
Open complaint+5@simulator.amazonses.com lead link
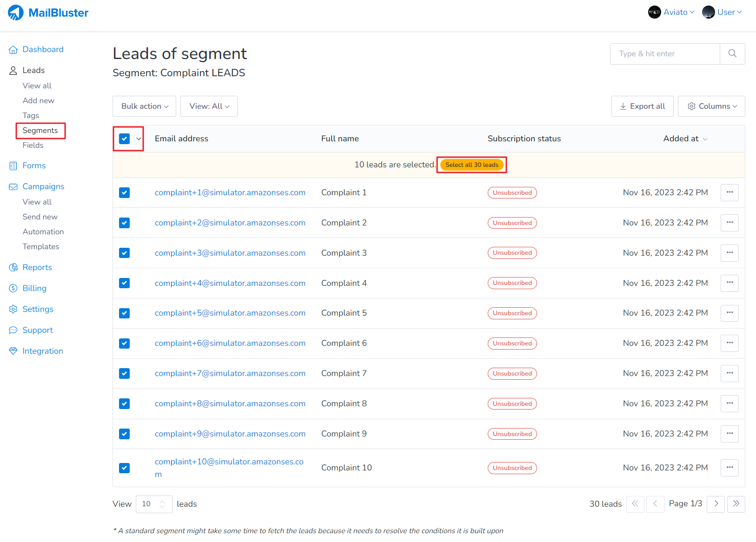pyautogui.click(x=230, y=313)
